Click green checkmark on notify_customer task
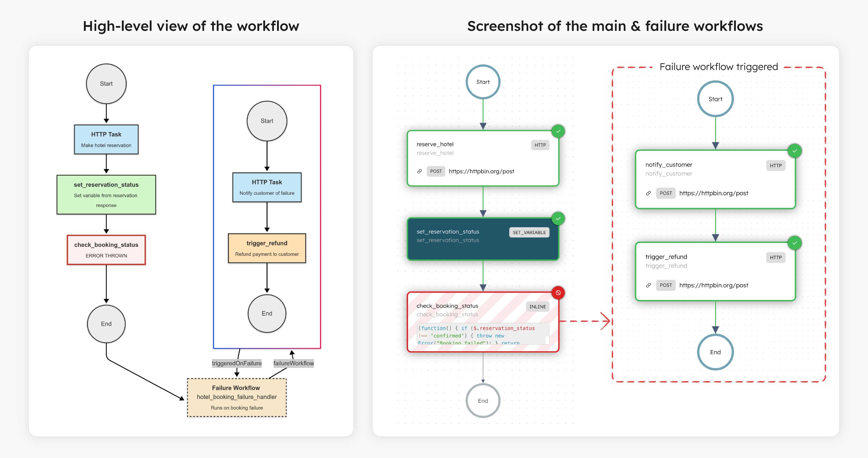This screenshot has height=458, width=868. pyautogui.click(x=794, y=151)
